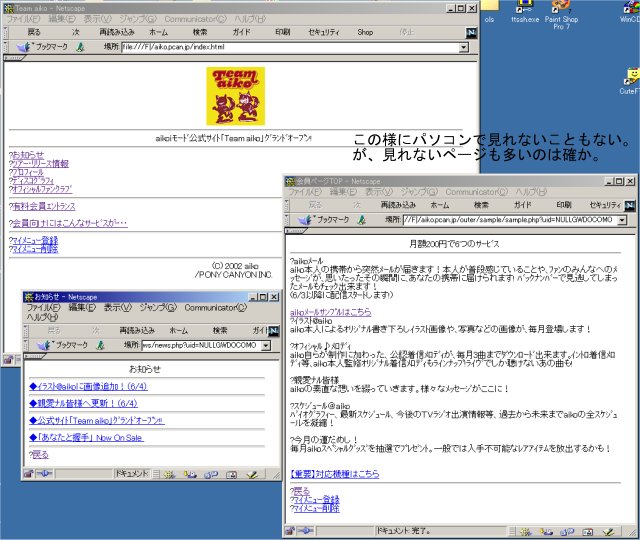Open ジャンプ(G) menu in Team aiko window
This screenshot has width=640, height=540.
point(138,19)
